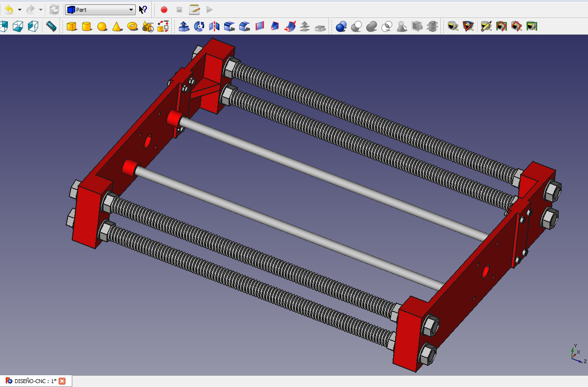Image resolution: width=588 pixels, height=387 pixels.
Task: Expand the redo history arrow
Action: click(41, 10)
